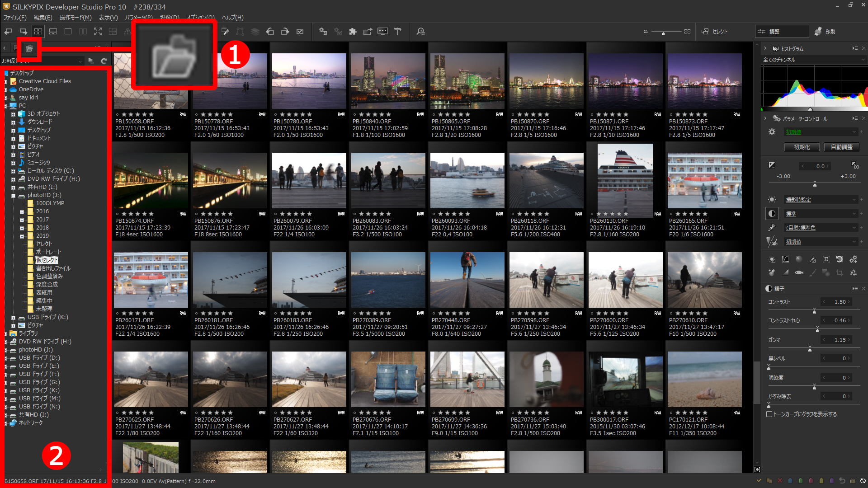Click the refresh folder icon
The width and height of the screenshot is (868, 488).
(104, 61)
